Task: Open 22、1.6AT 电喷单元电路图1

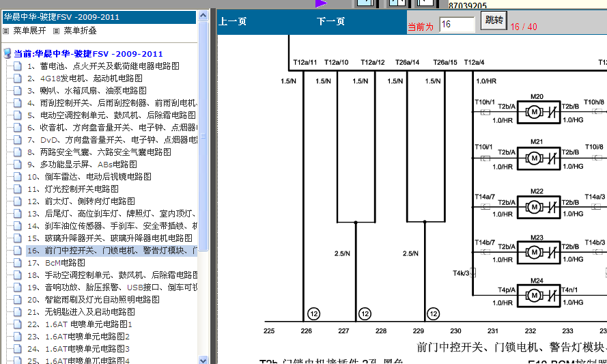Action: pyautogui.click(x=80, y=324)
